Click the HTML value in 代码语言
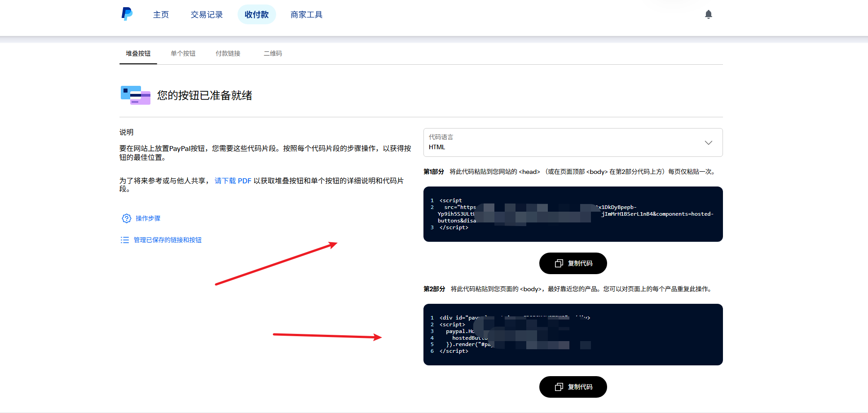868x413 pixels. coord(437,147)
